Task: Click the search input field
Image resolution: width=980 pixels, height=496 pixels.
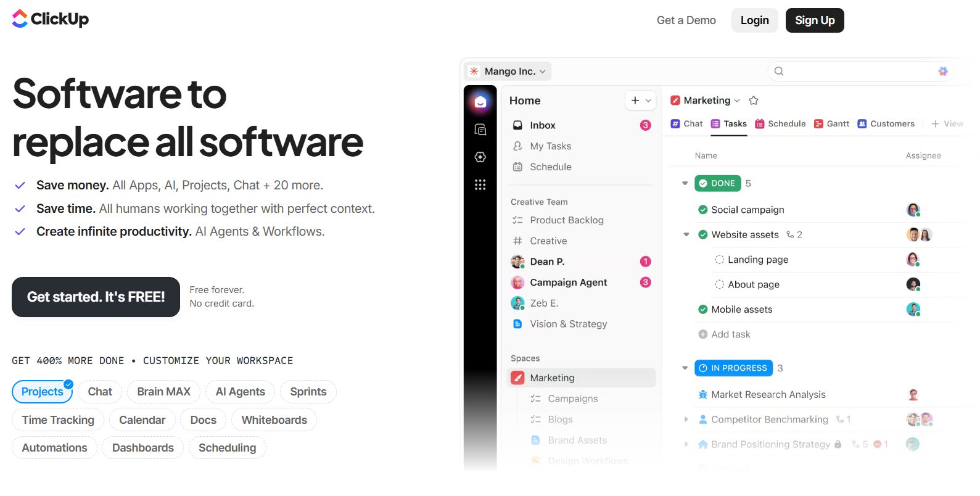Action: (x=861, y=71)
